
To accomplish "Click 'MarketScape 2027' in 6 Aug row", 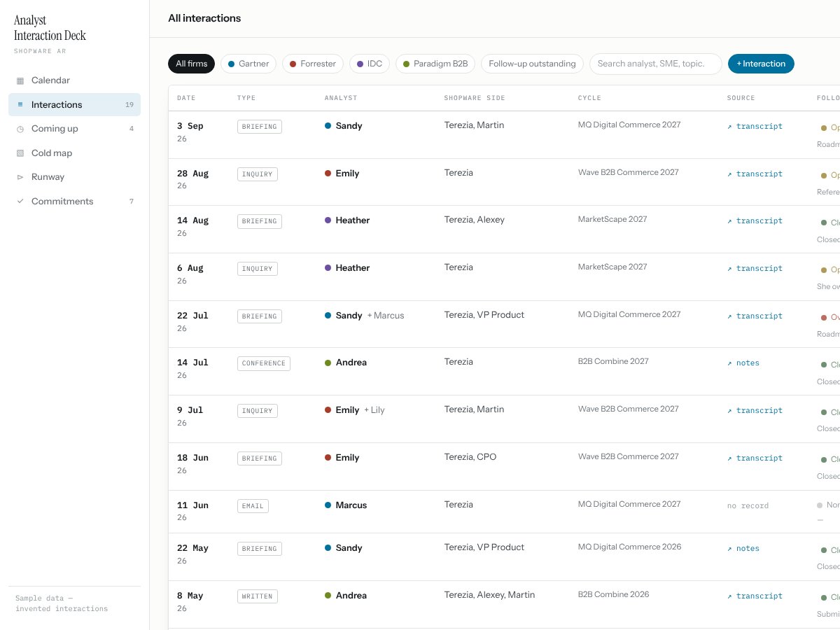I will tap(612, 267).
